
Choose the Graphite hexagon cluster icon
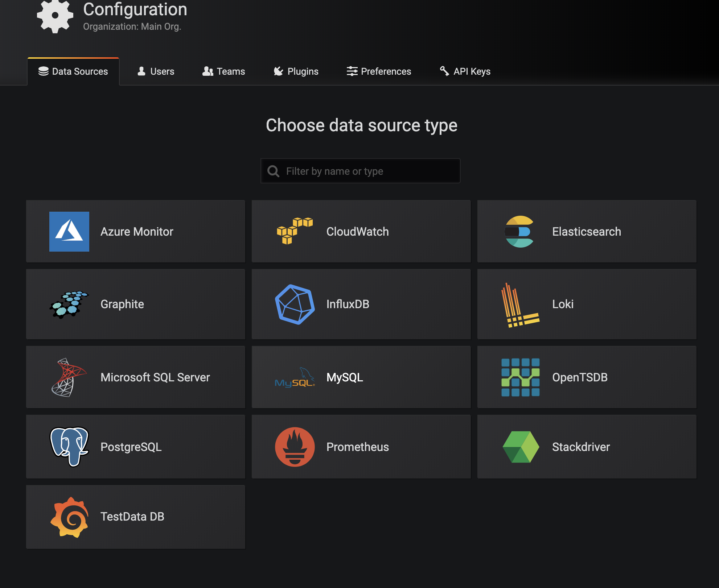tap(69, 304)
